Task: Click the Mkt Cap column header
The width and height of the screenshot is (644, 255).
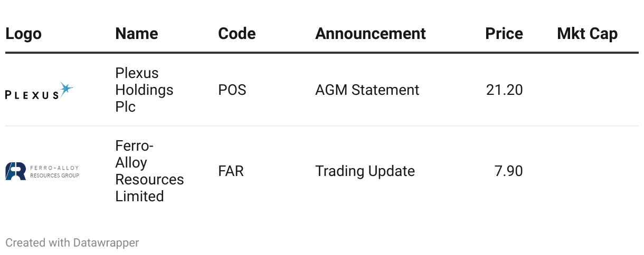Action: coord(587,34)
